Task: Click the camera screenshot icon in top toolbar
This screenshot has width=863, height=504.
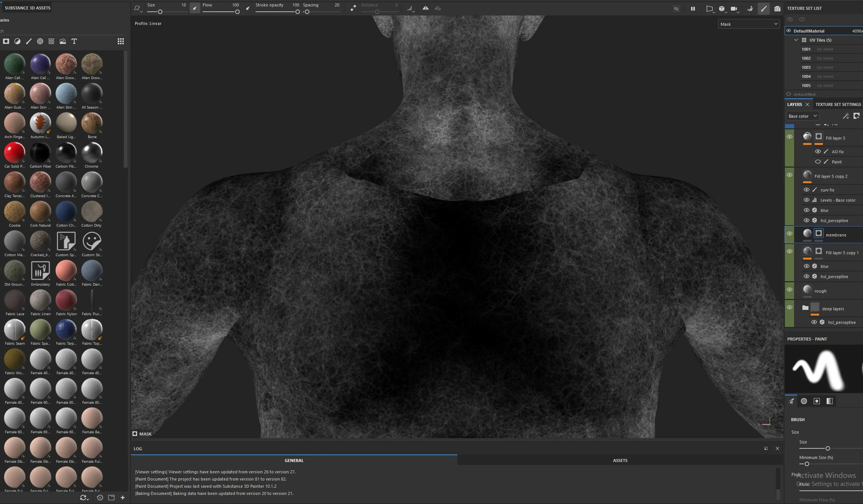Action: click(777, 9)
